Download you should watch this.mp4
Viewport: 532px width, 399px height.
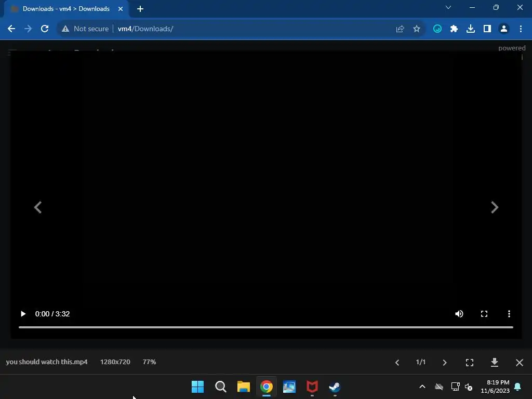(495, 362)
